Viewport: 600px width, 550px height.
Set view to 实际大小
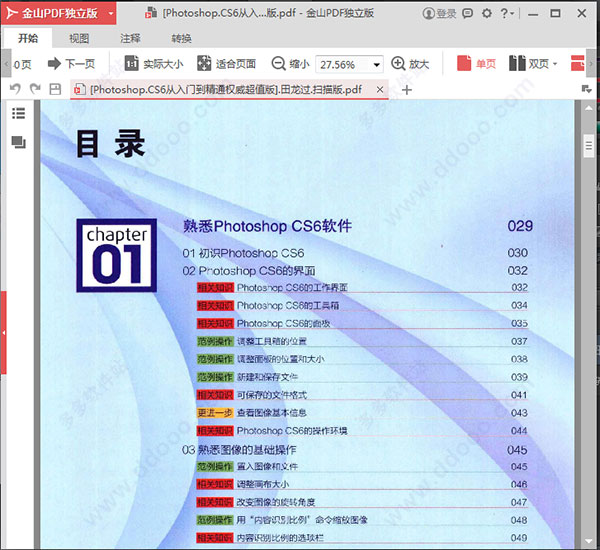pyautogui.click(x=154, y=64)
